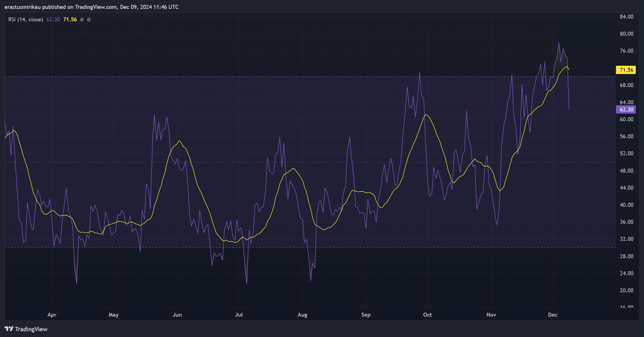Click the TradingView logo at bottom left
644x337 pixels.
[26, 329]
